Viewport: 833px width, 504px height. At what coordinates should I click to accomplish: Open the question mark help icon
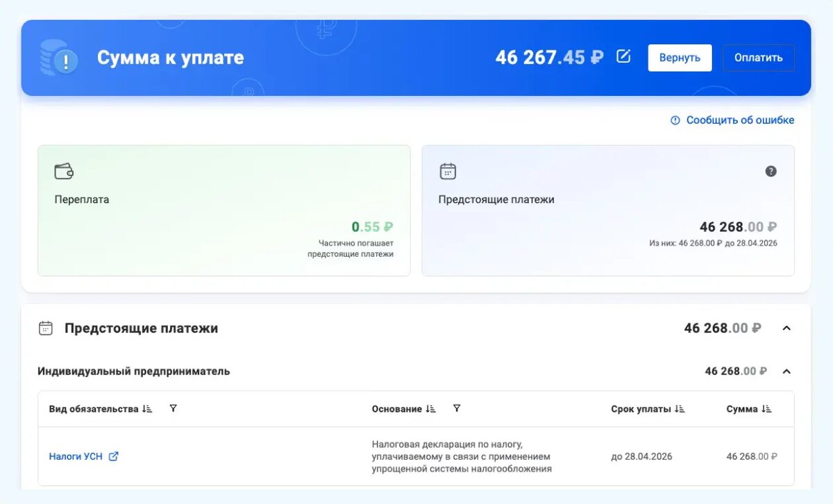[771, 170]
